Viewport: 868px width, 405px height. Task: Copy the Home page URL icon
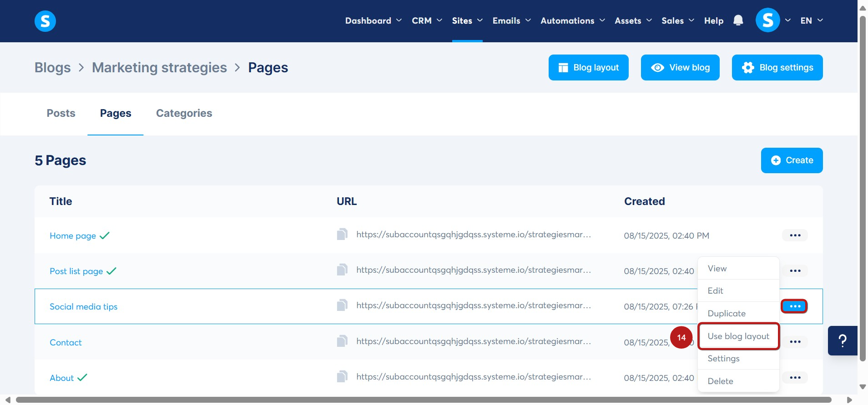[342, 234]
